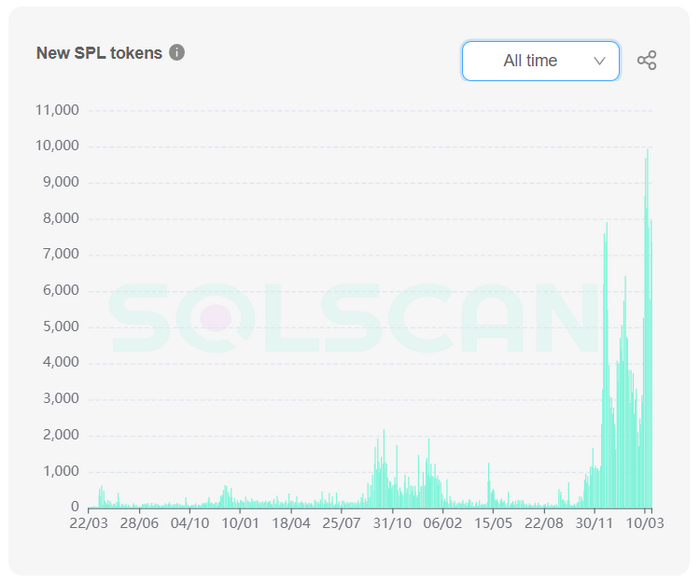Click the 31/10 x-axis date label
Screen dimensions: 700x584
pos(392,523)
